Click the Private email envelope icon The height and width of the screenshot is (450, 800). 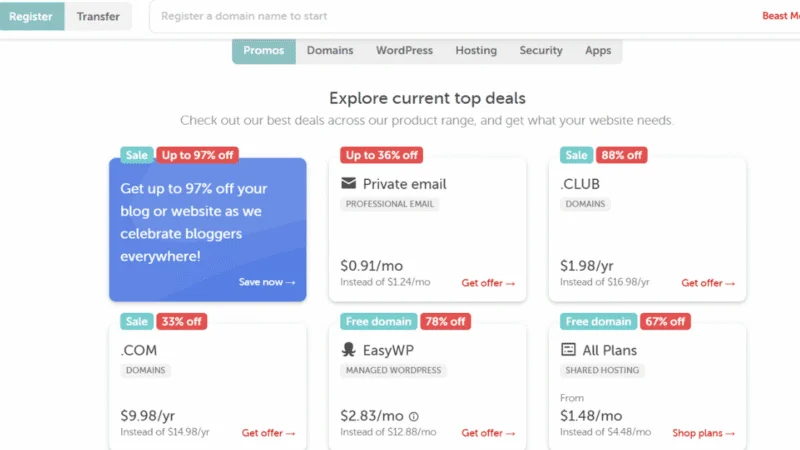coord(348,183)
